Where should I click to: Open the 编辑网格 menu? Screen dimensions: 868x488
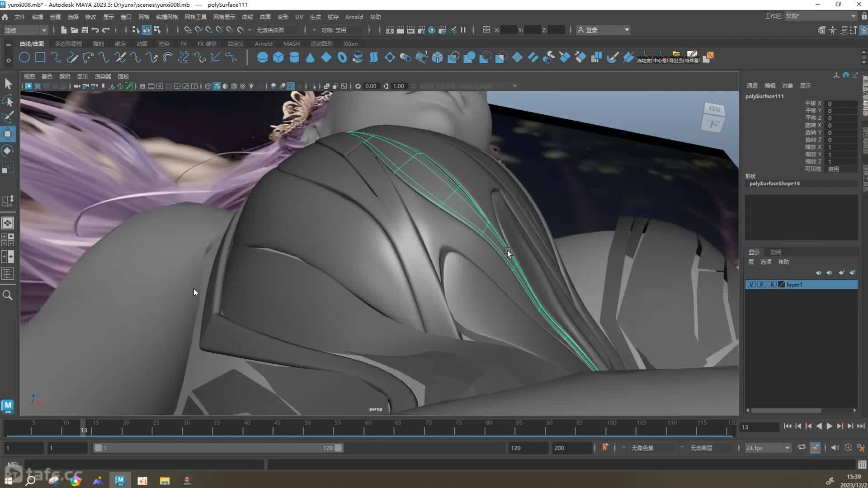(x=167, y=17)
